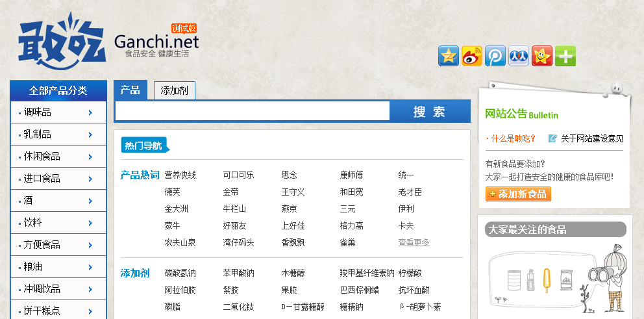644x319 pixels.
Task: Click 德芙 keyword
Action: 173,192
